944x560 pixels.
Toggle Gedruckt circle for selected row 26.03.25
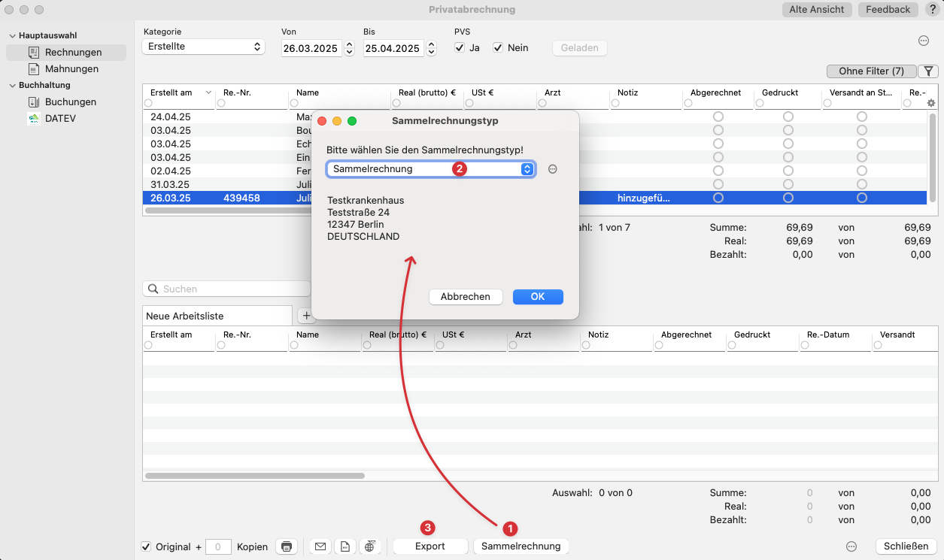(788, 198)
